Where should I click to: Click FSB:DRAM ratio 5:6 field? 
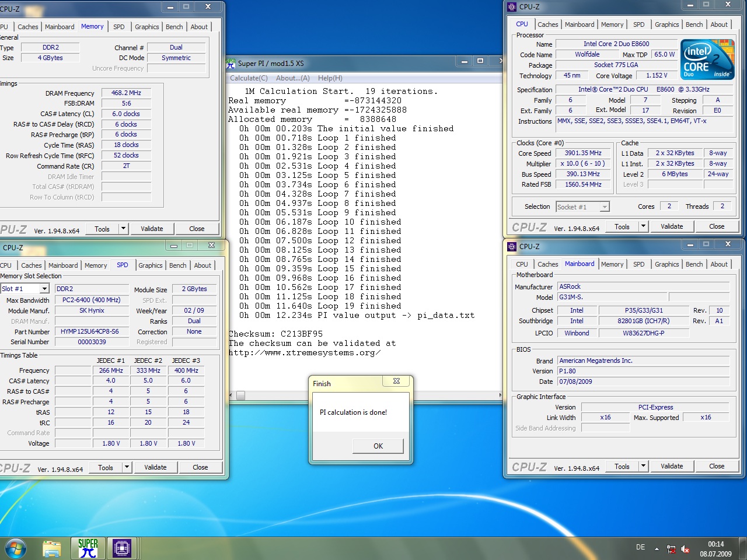click(126, 103)
